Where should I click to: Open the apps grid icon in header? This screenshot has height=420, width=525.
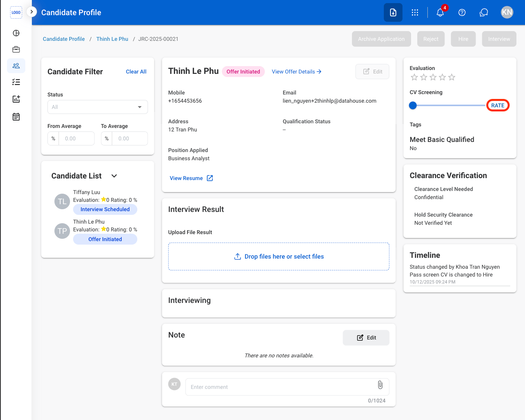tap(415, 12)
